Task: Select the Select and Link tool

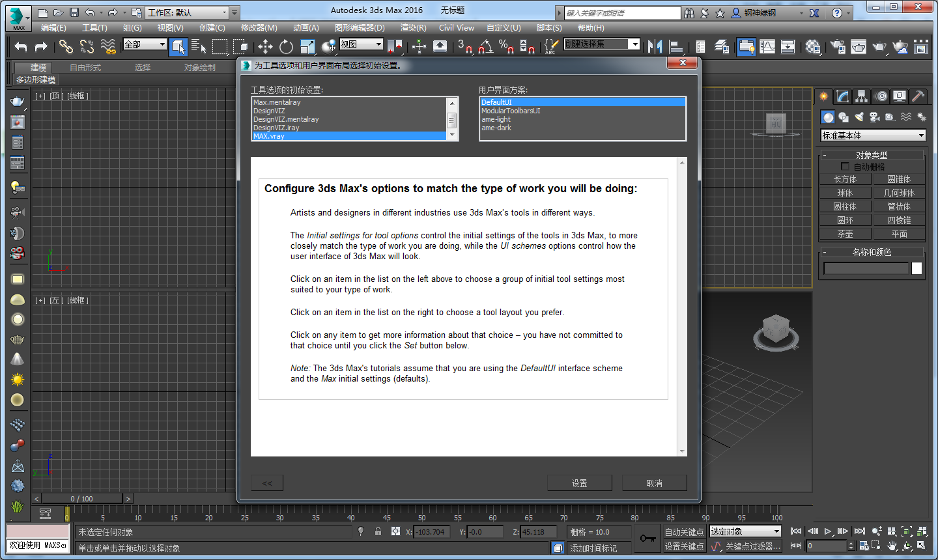Action: (x=66, y=46)
